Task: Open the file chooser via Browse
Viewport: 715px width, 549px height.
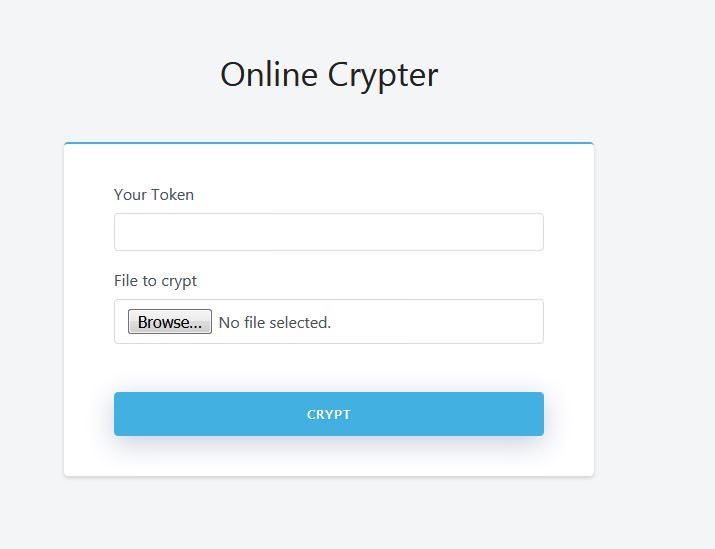Action: click(x=169, y=322)
